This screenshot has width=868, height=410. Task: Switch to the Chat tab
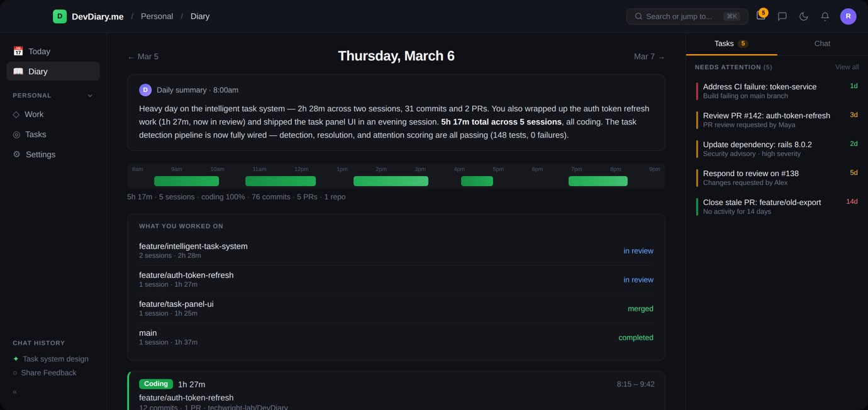click(821, 43)
